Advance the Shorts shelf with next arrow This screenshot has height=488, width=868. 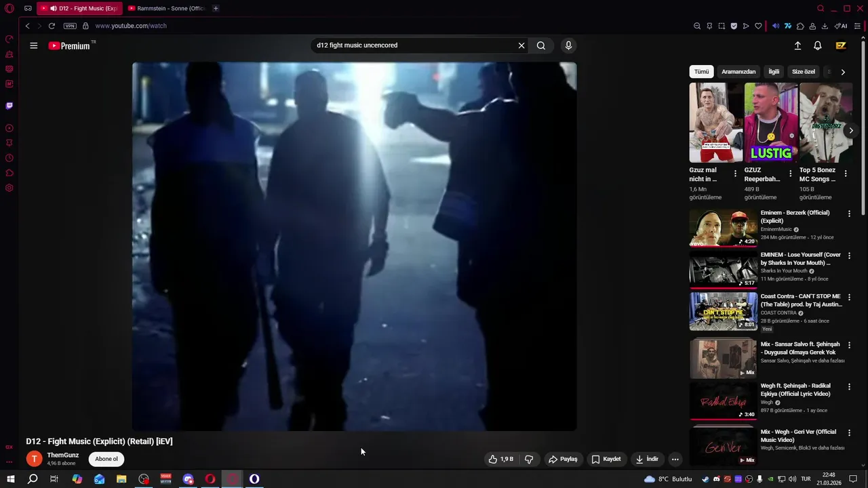[x=851, y=130]
